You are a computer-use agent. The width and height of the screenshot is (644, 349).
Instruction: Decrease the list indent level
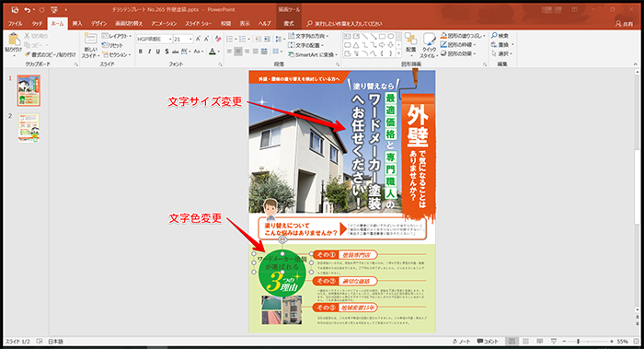(258, 39)
